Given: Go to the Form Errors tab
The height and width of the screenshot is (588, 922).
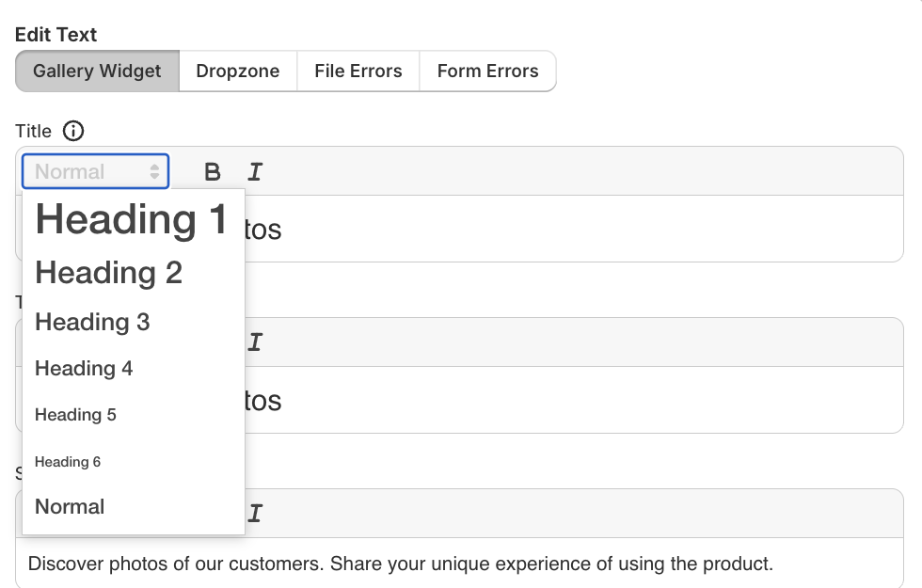Looking at the screenshot, I should point(487,72).
